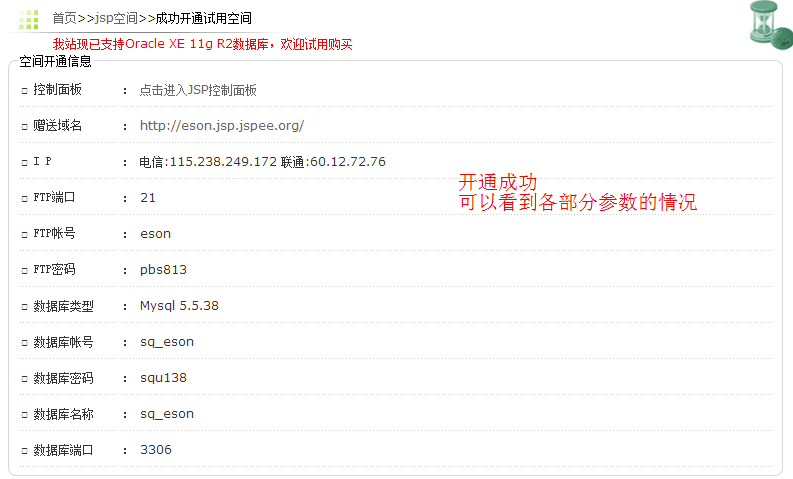Open 点击进入JSP控制面板 link

[198, 90]
